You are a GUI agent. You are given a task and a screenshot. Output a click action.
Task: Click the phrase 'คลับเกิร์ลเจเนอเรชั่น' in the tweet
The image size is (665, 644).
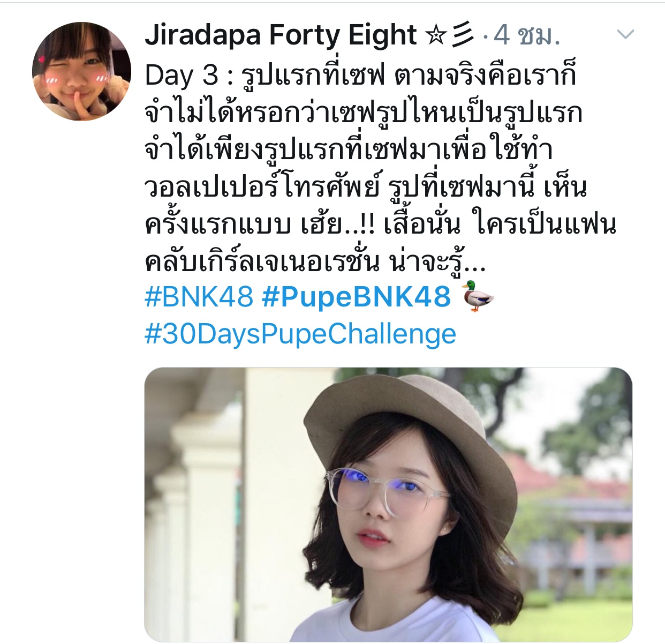262,262
